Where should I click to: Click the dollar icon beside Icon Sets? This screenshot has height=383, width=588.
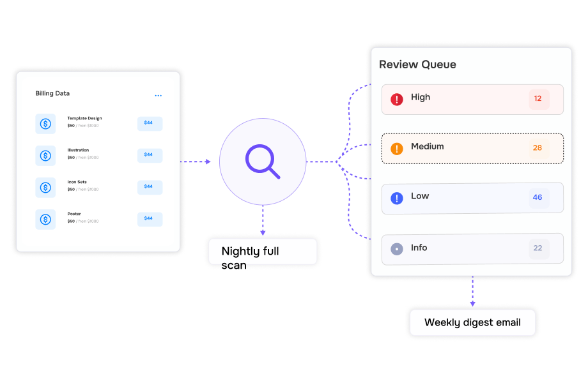(x=45, y=187)
